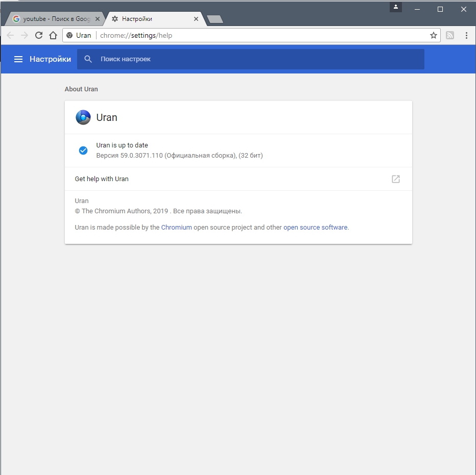Minimize the browser window
Screen dimensions: 476x475
click(417, 9)
